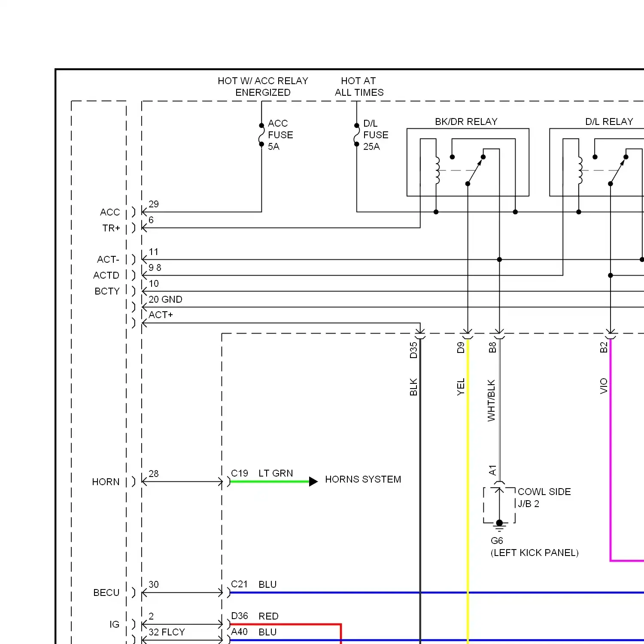644x644 pixels.
Task: Click pin number 29
Action: pyautogui.click(x=154, y=204)
